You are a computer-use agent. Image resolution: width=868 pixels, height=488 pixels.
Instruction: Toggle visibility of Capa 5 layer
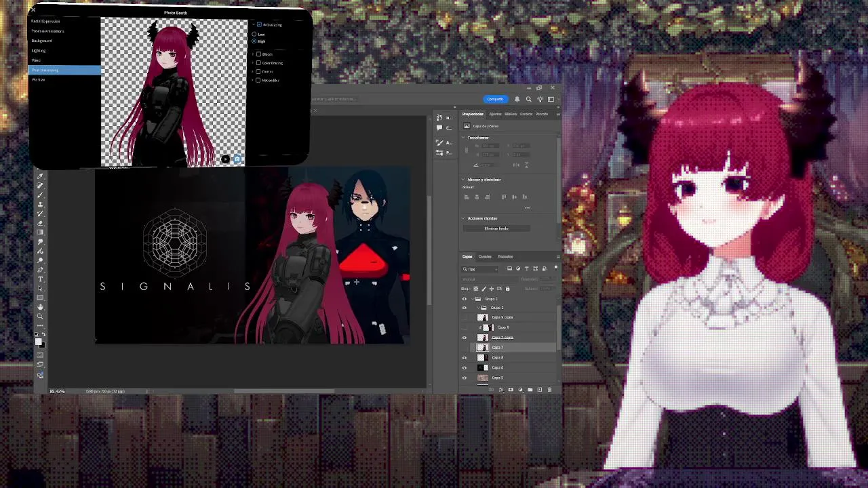coord(465,378)
